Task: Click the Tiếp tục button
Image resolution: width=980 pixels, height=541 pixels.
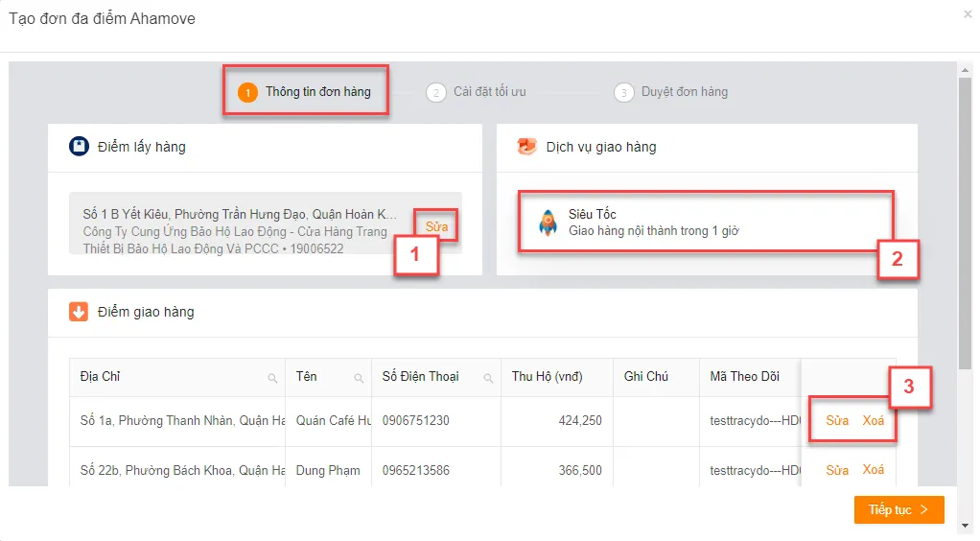Action: (898, 509)
